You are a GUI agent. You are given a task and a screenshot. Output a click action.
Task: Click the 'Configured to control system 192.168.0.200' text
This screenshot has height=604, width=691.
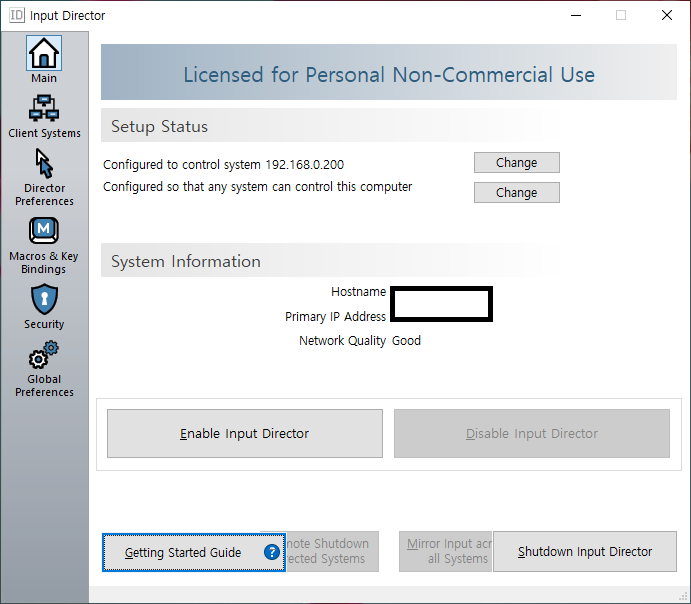click(223, 165)
